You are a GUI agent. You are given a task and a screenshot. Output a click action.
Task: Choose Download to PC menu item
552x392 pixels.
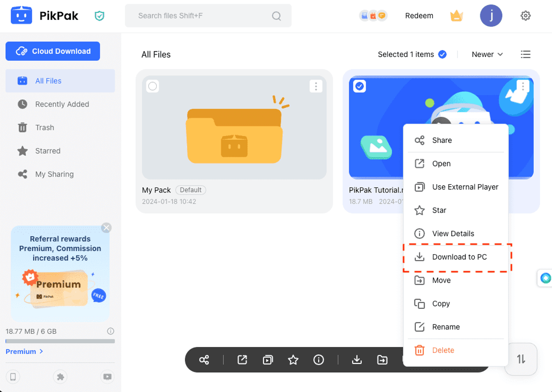click(456, 257)
